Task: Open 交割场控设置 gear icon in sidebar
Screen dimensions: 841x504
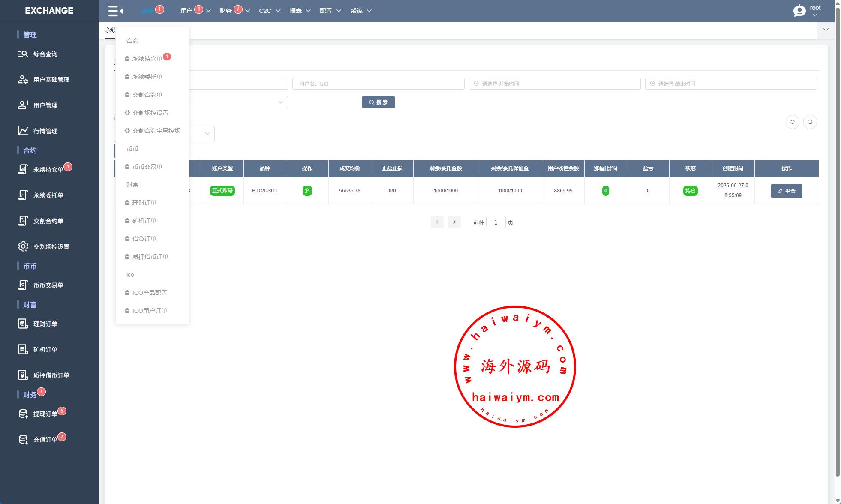Action: point(23,246)
